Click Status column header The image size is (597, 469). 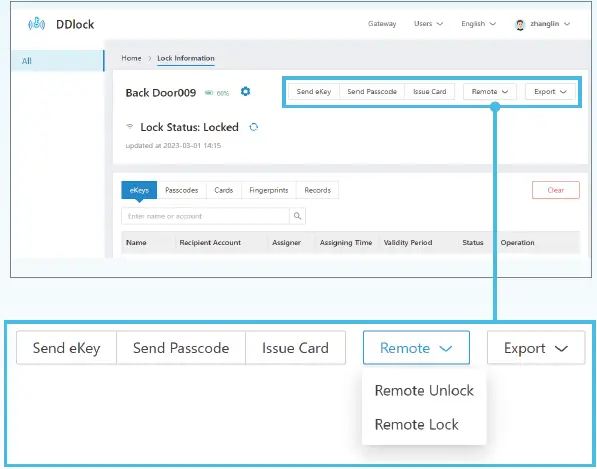[x=472, y=242]
